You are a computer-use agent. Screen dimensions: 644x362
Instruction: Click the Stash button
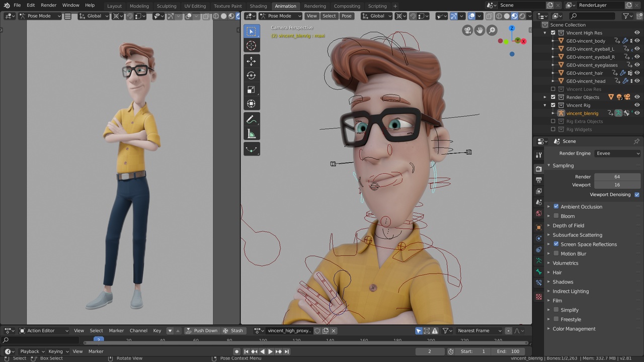236,330
